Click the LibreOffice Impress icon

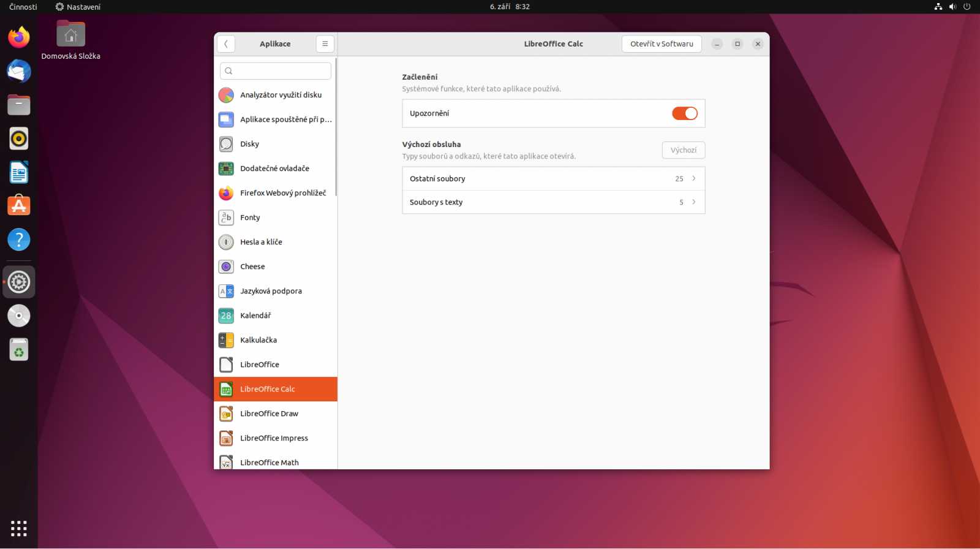pos(226,438)
